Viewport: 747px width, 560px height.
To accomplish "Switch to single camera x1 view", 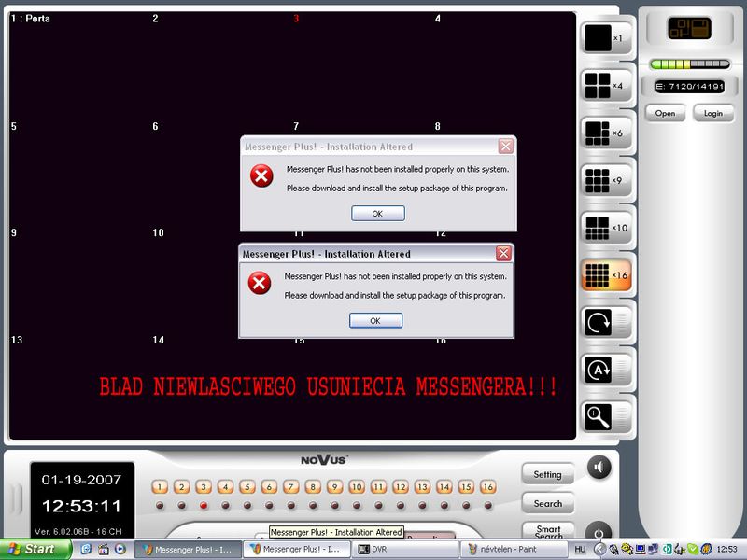I will [x=606, y=38].
